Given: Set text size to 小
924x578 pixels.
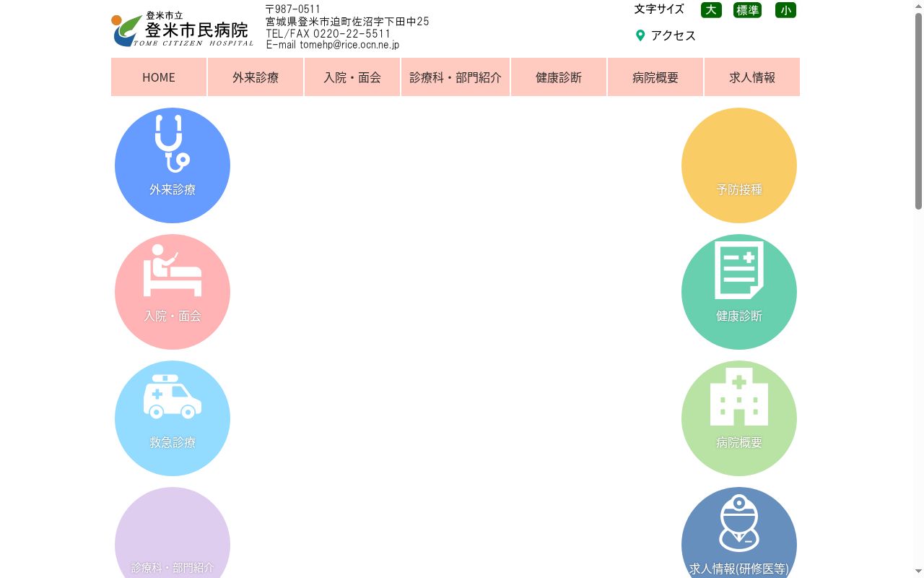Looking at the screenshot, I should point(785,10).
